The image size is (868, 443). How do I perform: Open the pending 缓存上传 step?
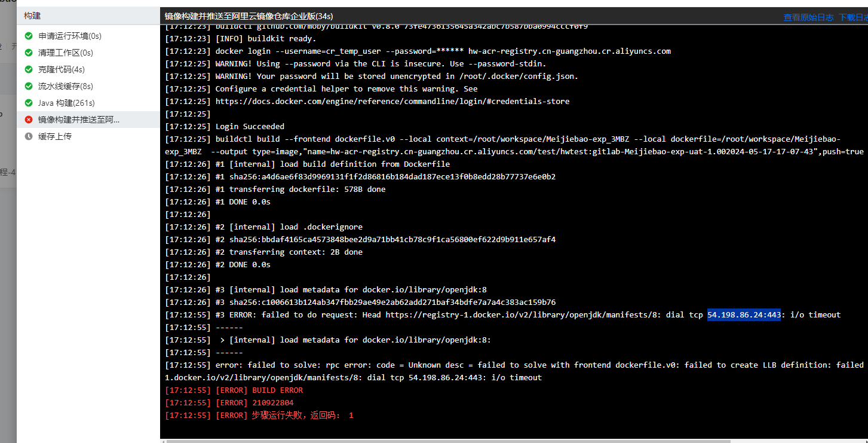click(x=55, y=137)
